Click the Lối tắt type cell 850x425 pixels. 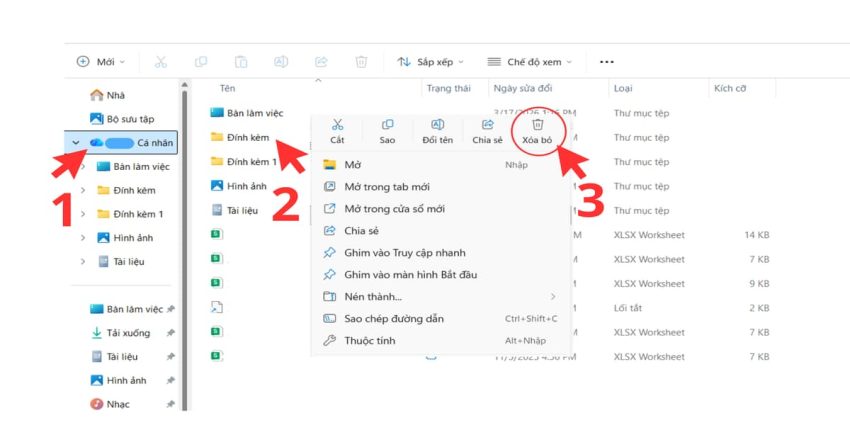628,308
